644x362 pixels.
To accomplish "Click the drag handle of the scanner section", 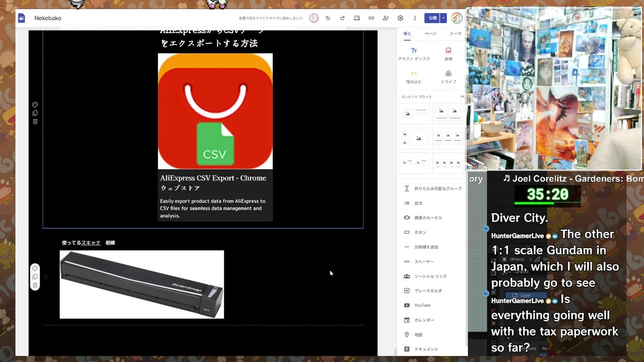I will 46,277.
